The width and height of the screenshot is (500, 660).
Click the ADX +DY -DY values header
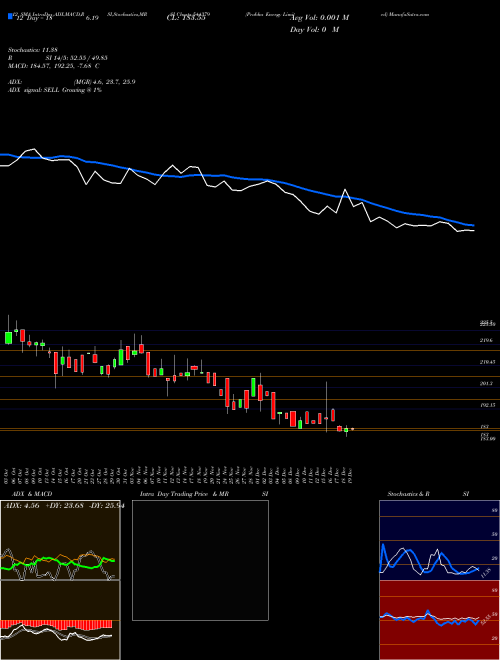(63, 506)
